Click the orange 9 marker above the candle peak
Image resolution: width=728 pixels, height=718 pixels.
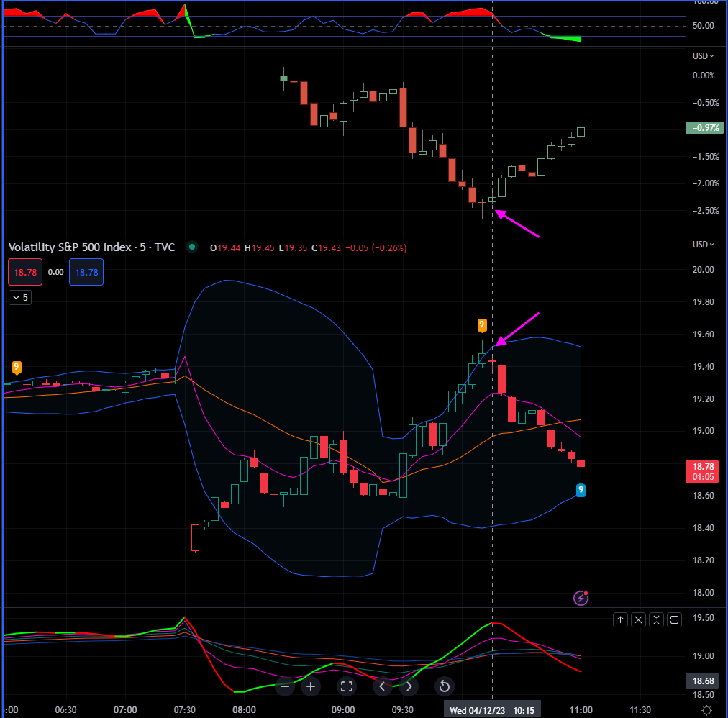tap(482, 325)
